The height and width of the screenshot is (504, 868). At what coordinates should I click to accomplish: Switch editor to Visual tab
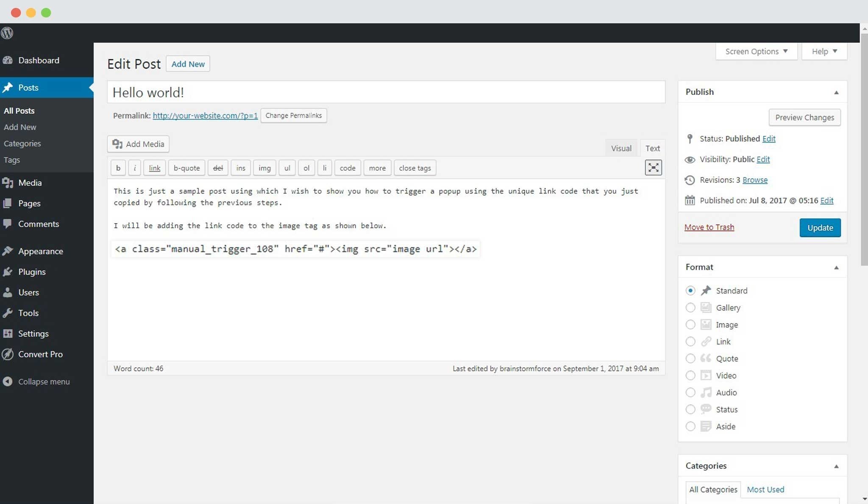pyautogui.click(x=621, y=148)
